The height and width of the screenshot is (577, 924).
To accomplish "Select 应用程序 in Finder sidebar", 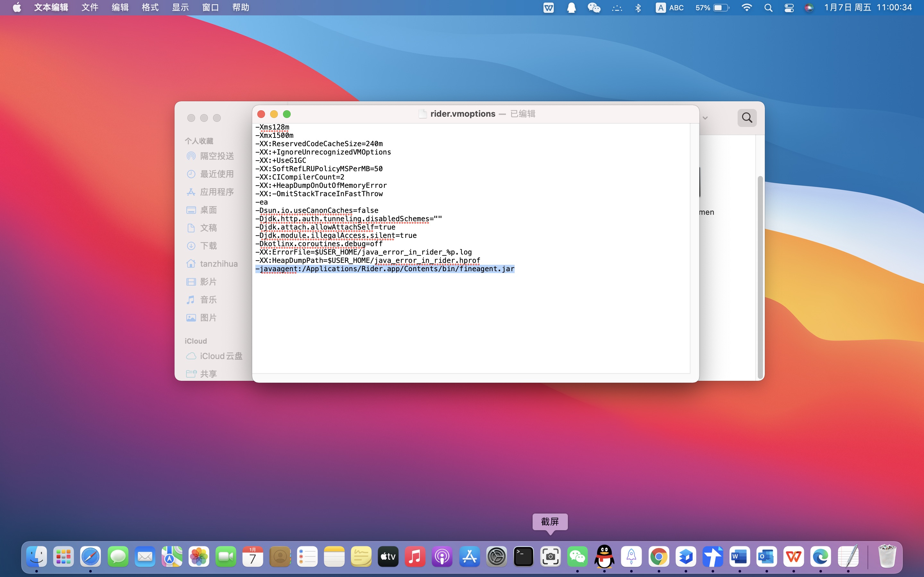I will click(x=217, y=192).
